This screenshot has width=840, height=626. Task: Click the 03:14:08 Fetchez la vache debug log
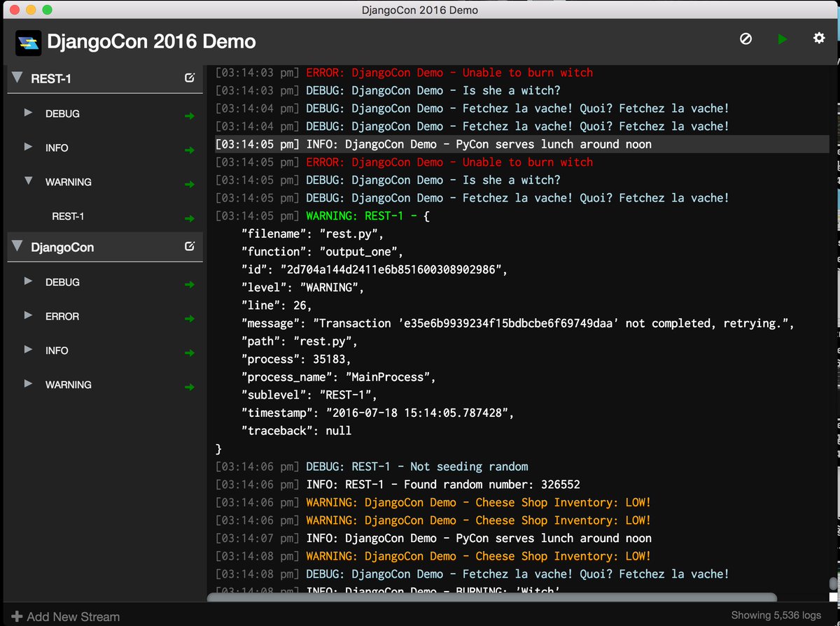coord(472,574)
